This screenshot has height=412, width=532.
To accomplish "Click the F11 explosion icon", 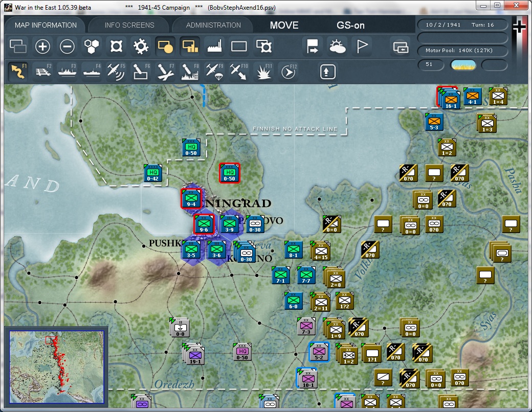I will (263, 71).
